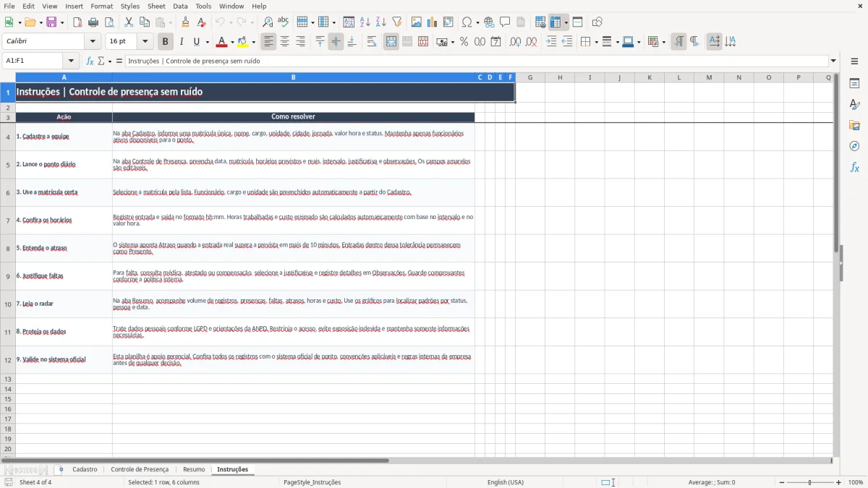Open the Font Name dropdown for Calibri

[x=92, y=42]
